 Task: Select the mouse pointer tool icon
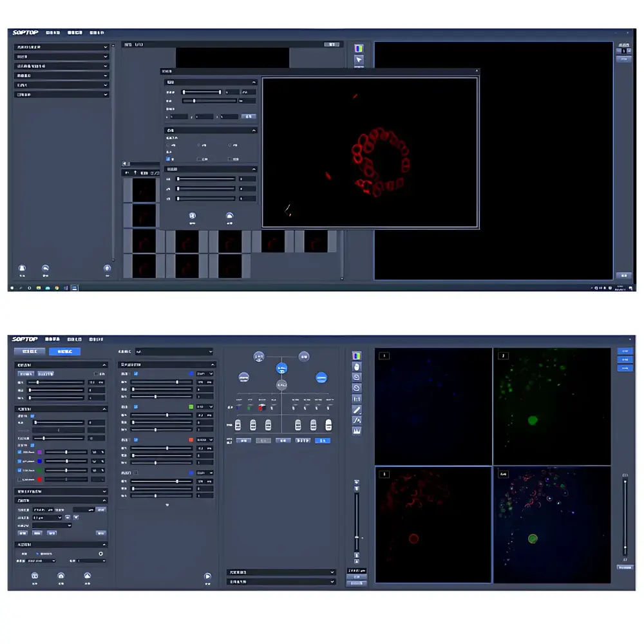tap(357, 366)
